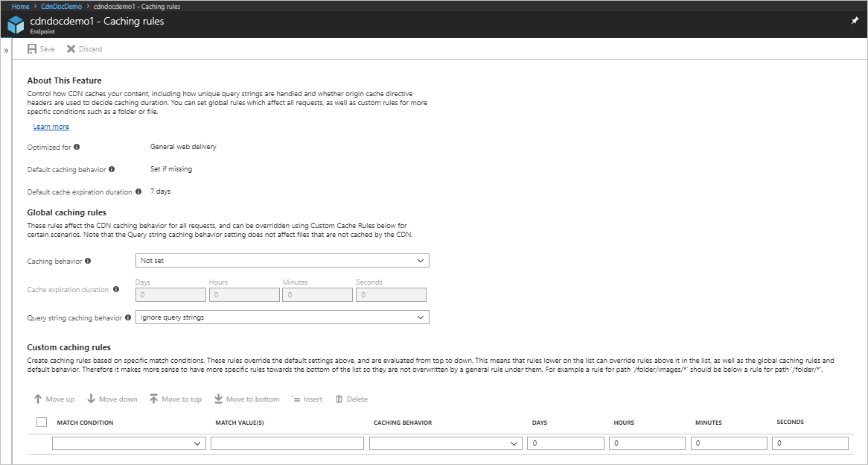868x465 pixels.
Task: Navigate to Home via the breadcrumb
Action: click(x=20, y=6)
